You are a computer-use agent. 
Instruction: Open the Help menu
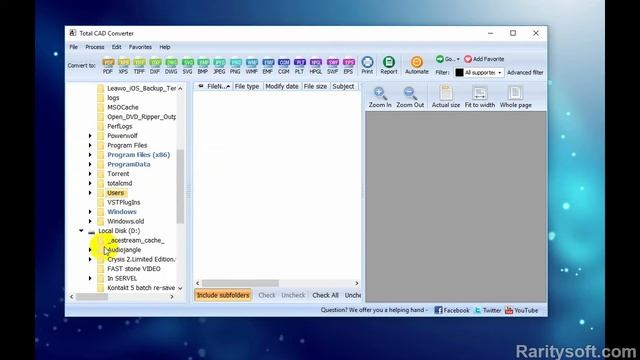pyautogui.click(x=164, y=47)
